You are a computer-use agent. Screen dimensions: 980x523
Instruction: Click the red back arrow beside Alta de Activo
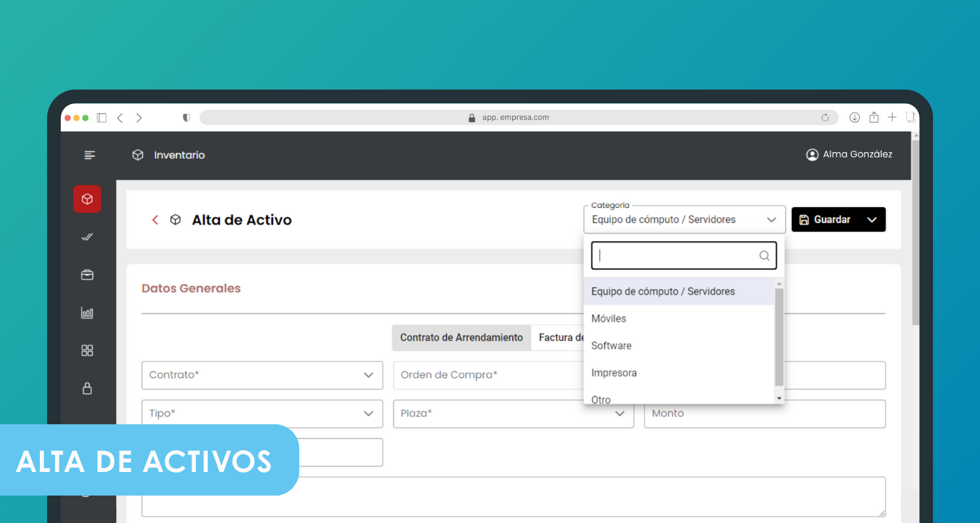155,220
